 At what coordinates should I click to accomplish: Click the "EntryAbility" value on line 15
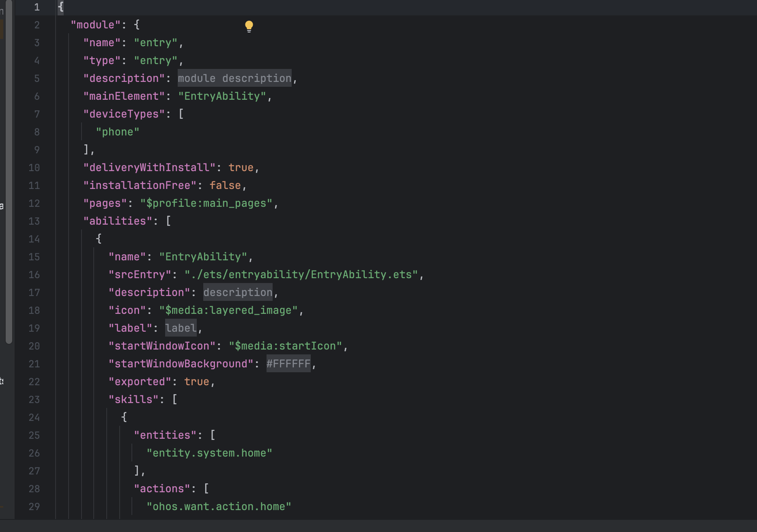pyautogui.click(x=203, y=257)
